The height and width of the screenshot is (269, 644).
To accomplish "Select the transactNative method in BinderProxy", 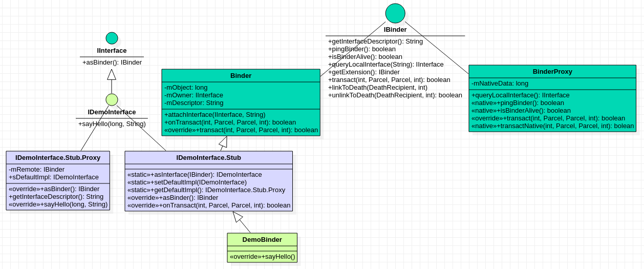I will pyautogui.click(x=552, y=126).
